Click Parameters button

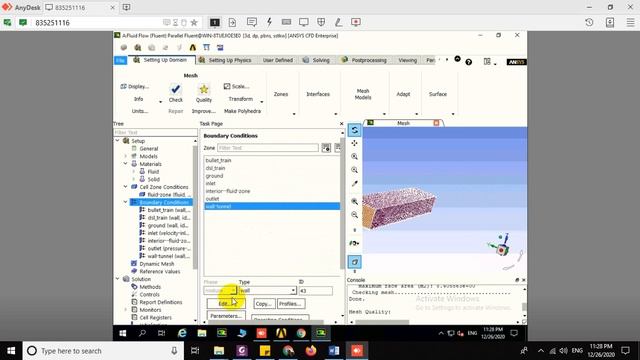coord(226,316)
